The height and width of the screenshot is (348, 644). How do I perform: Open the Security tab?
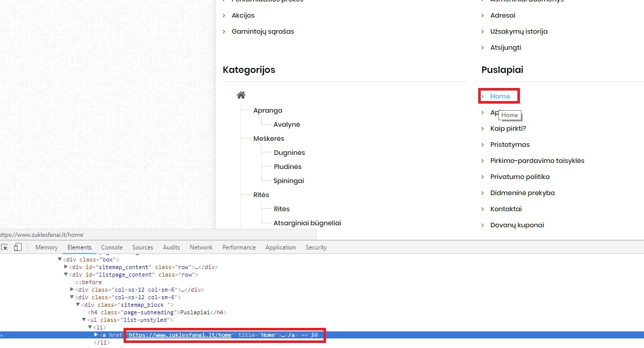(x=316, y=247)
